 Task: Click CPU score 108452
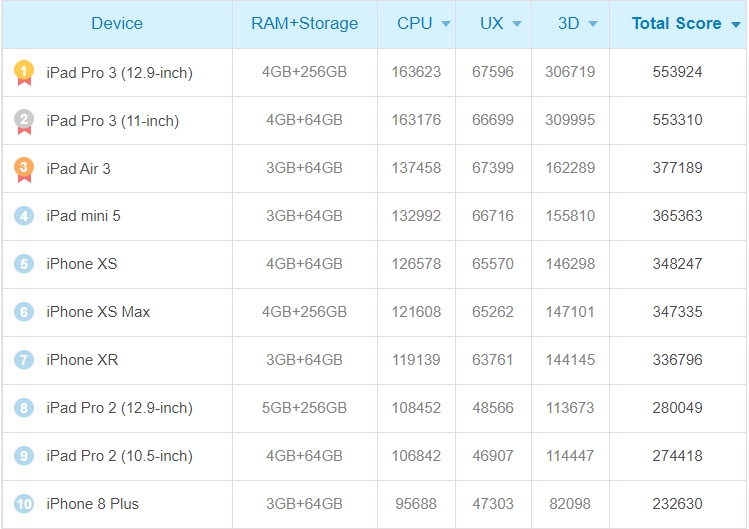click(416, 408)
